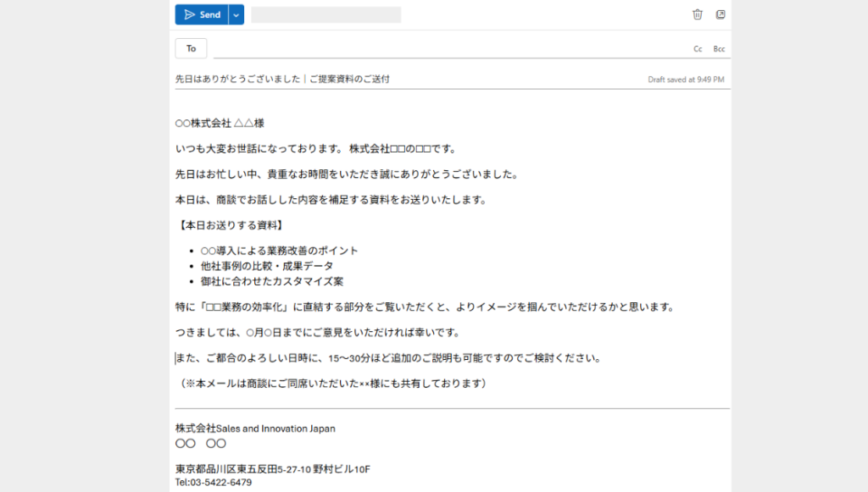Click the parenthetical note starting with ※本メール

(x=334, y=384)
